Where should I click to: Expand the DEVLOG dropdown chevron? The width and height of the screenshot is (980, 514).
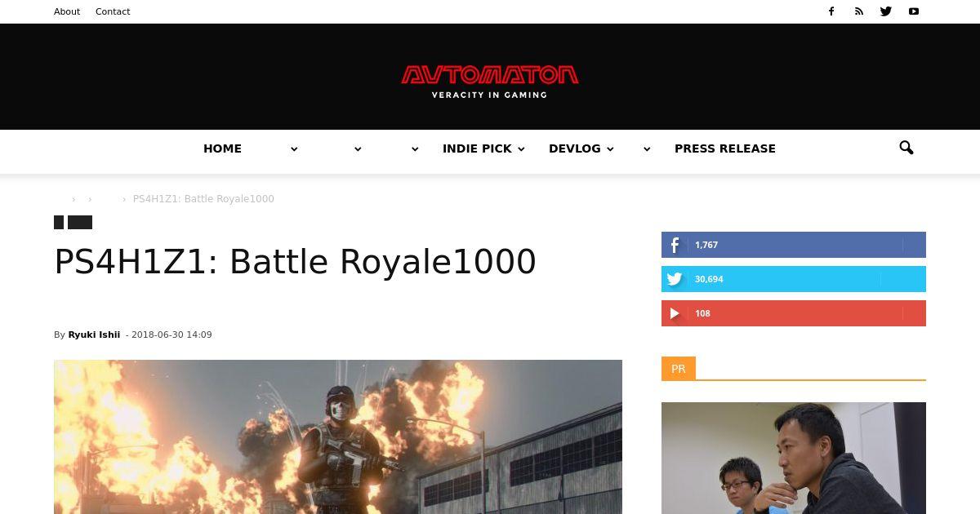[610, 149]
